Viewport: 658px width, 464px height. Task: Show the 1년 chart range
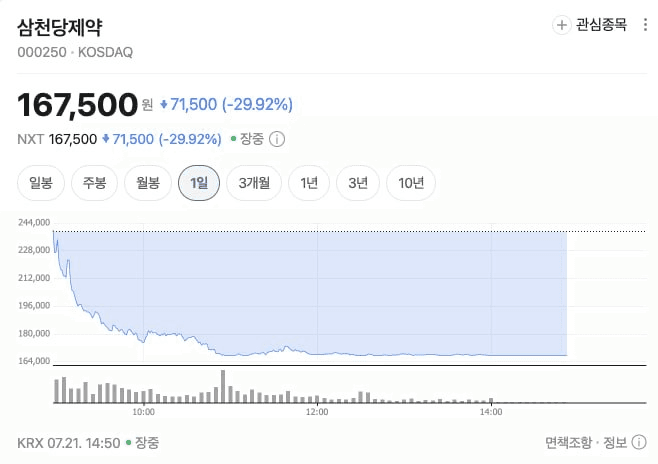point(309,183)
